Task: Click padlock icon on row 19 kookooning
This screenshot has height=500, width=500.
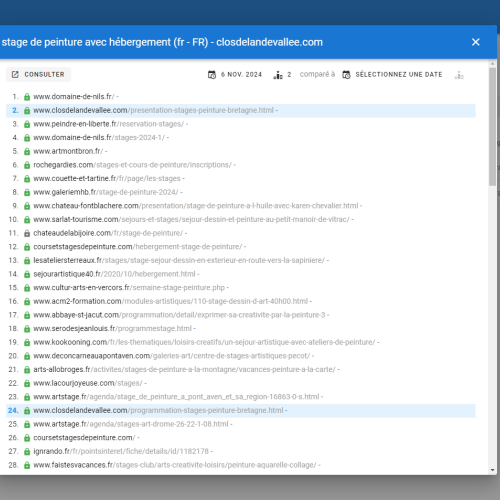Action: click(x=27, y=343)
